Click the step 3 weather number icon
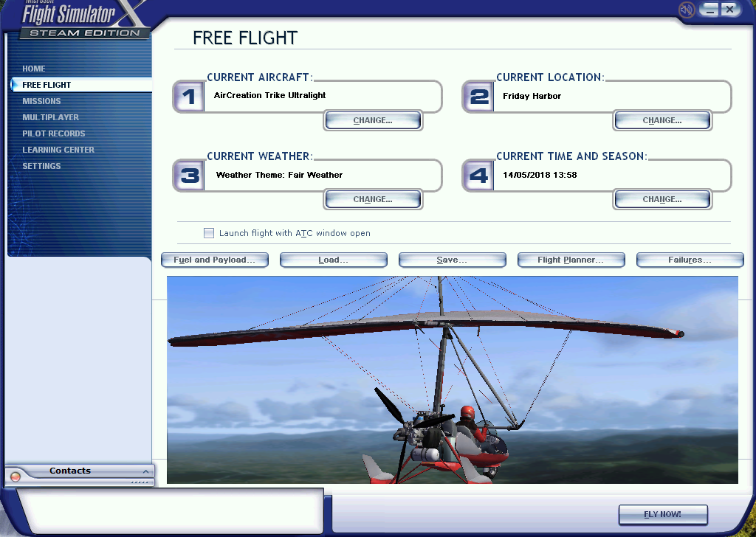 pyautogui.click(x=188, y=176)
